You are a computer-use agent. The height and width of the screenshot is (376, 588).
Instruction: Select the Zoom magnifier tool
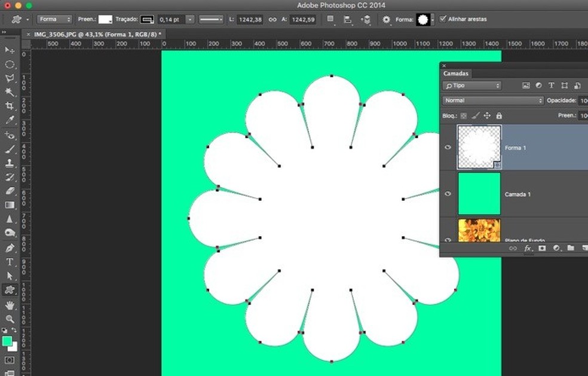pyautogui.click(x=10, y=320)
